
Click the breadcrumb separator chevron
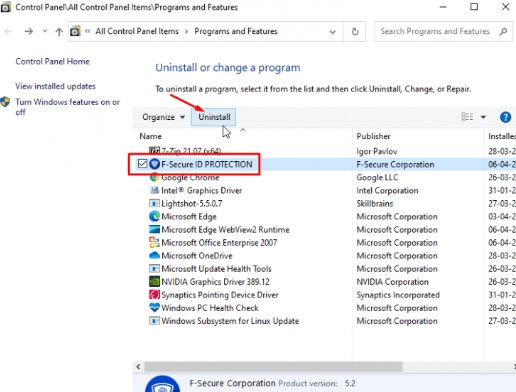tap(186, 31)
